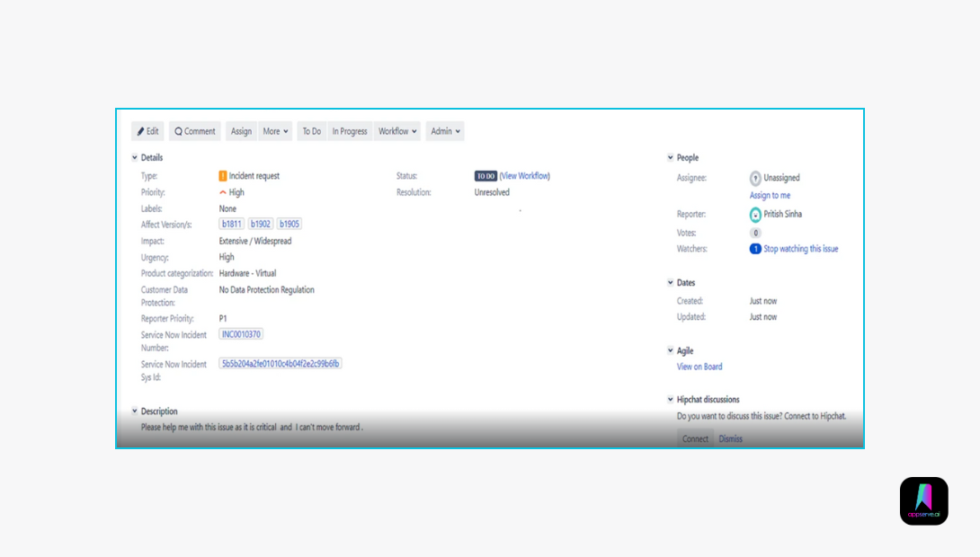Image resolution: width=980 pixels, height=557 pixels.
Task: Click the Hipchat Connect button
Action: click(695, 438)
